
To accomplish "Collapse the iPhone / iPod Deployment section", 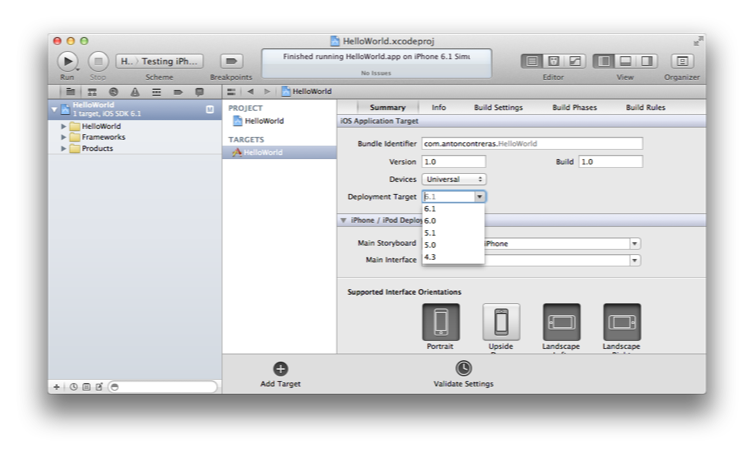I will [x=343, y=220].
